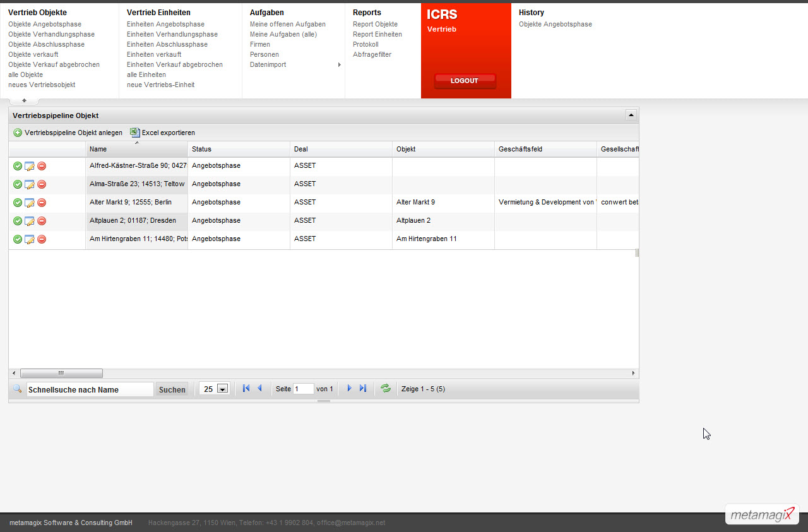The image size is (808, 532).
Task: Open Firmen menu item
Action: coord(260,44)
